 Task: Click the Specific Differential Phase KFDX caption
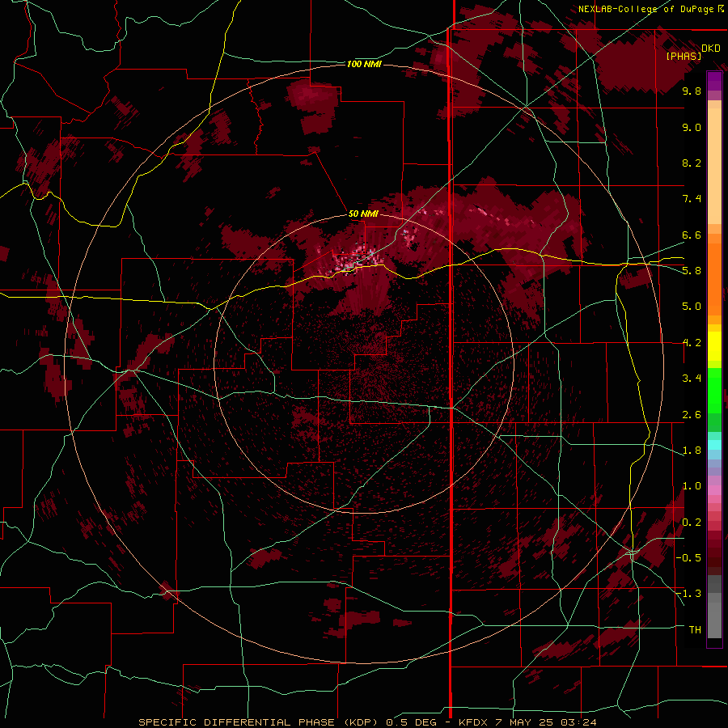click(367, 722)
